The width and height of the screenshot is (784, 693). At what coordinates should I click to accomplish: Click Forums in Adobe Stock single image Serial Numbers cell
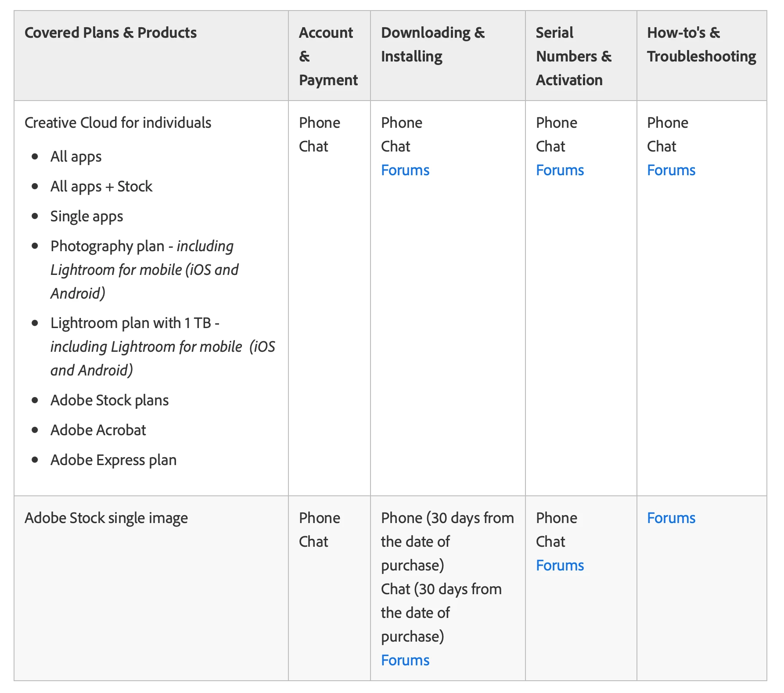click(560, 565)
